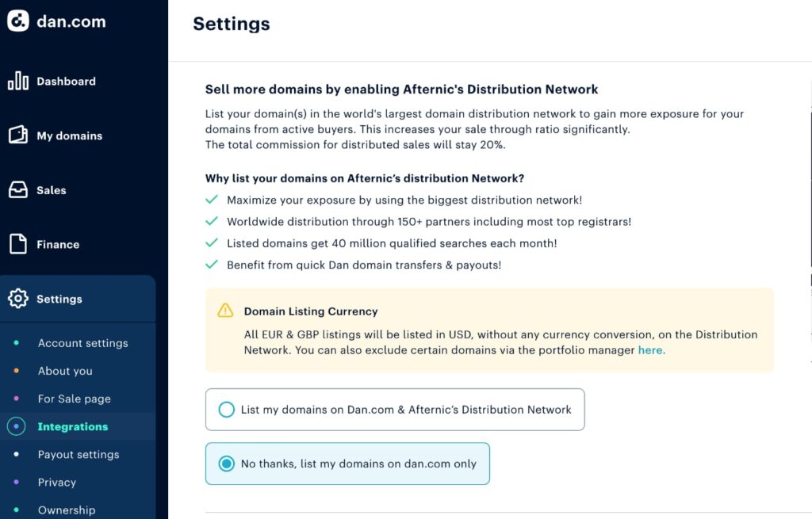Click the Sales inbox icon

18,189
